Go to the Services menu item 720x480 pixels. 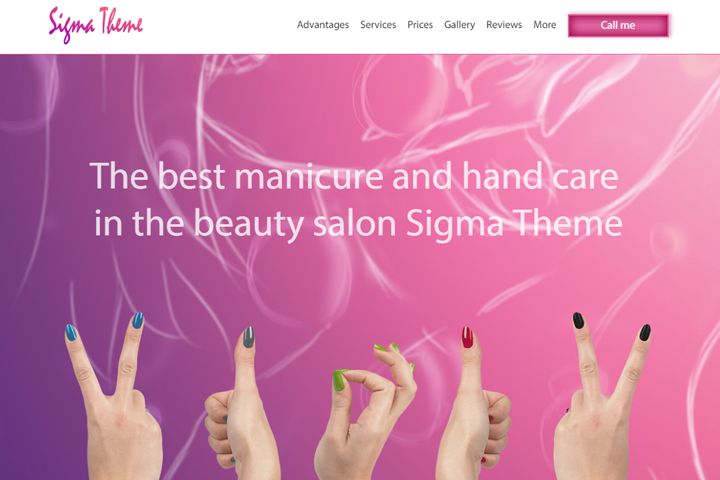coord(378,25)
